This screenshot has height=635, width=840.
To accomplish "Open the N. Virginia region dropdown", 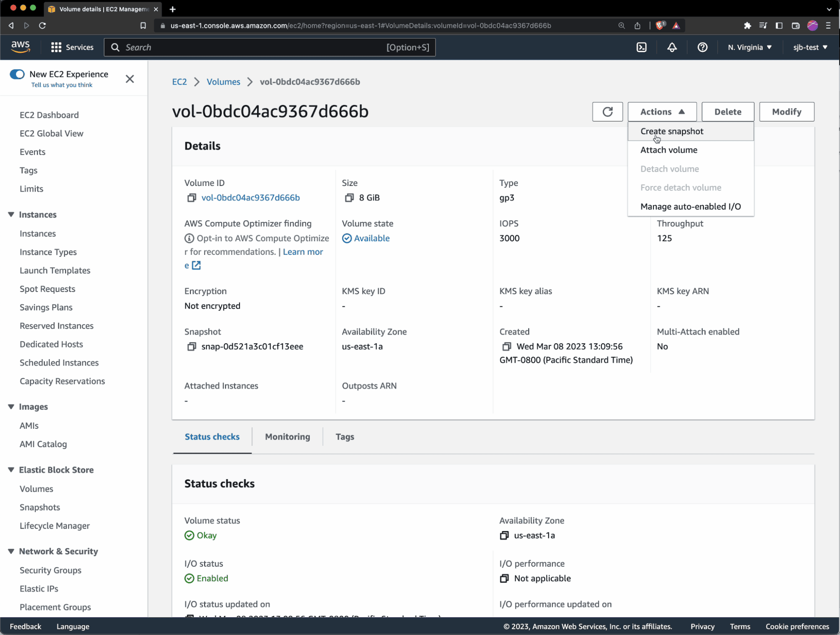I will tap(750, 47).
